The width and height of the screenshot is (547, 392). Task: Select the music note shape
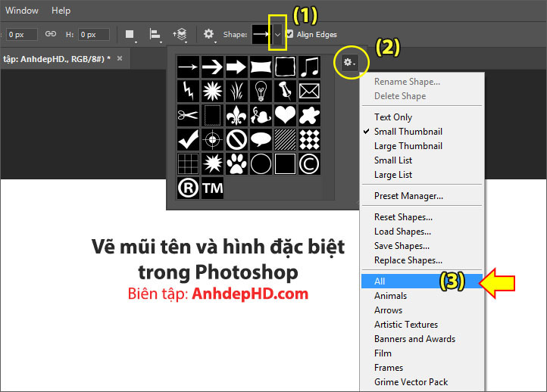(309, 67)
